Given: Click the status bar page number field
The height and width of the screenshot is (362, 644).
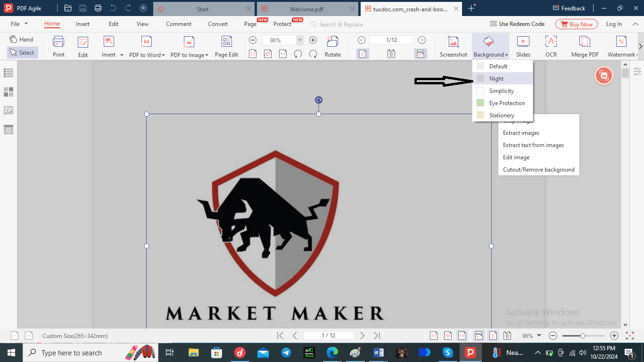Looking at the screenshot, I should pyautogui.click(x=329, y=336).
